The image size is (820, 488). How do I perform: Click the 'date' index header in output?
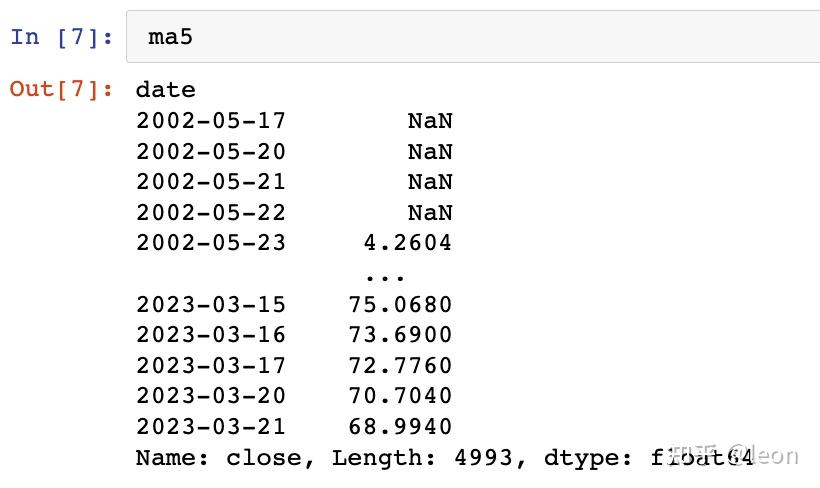(166, 90)
